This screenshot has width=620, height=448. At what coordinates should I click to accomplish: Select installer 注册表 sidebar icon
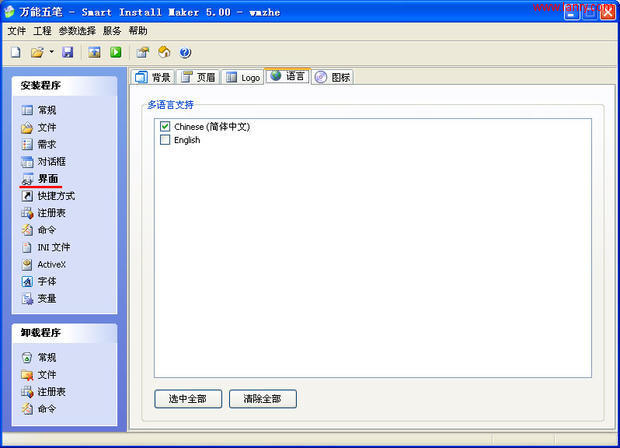27,213
